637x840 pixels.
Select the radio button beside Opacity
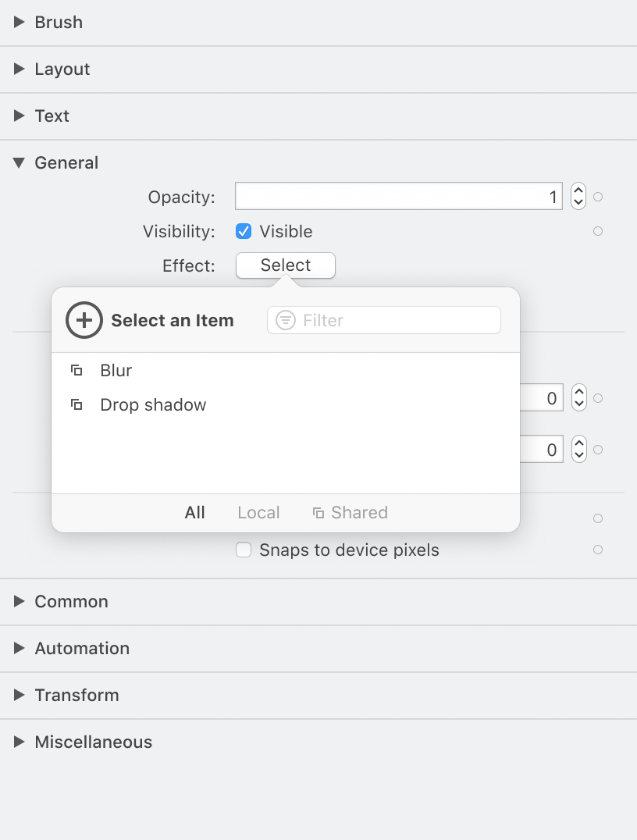point(598,197)
